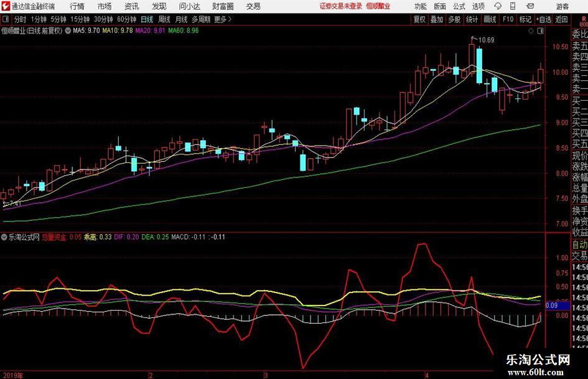Open the 市场 menu
The image size is (588, 379).
click(x=105, y=6)
